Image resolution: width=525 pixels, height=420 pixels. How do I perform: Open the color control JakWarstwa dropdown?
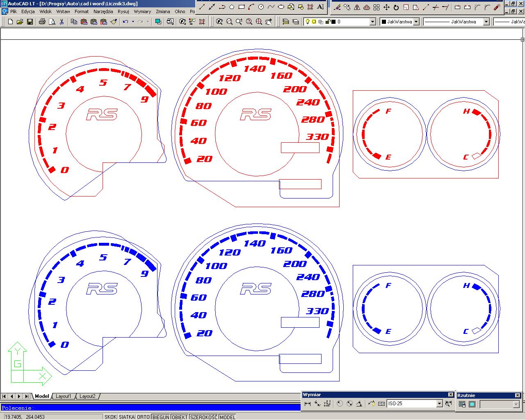tap(416, 22)
